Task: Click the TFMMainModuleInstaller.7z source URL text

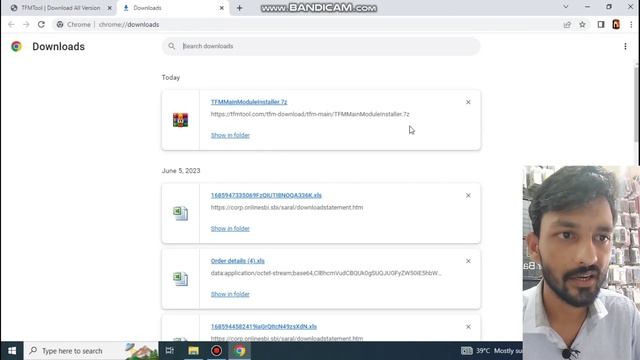Action: click(x=310, y=114)
